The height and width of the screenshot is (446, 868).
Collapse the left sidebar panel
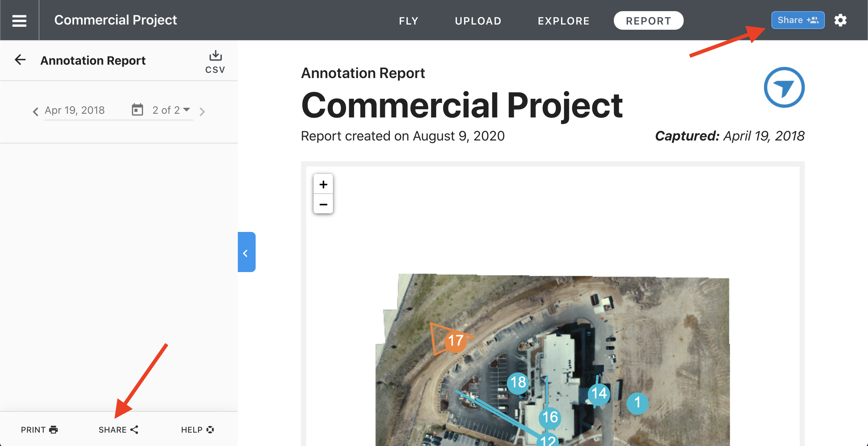[246, 252]
